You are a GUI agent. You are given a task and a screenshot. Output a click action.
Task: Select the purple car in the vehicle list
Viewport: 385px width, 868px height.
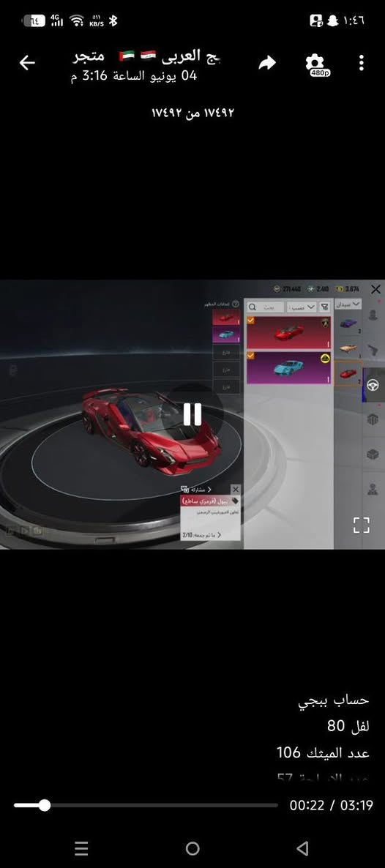(348, 323)
